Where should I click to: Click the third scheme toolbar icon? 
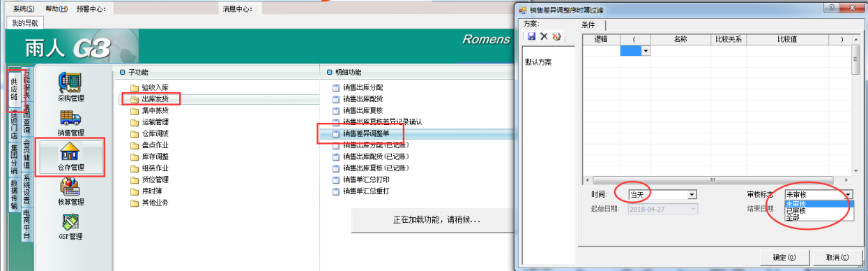(x=556, y=36)
